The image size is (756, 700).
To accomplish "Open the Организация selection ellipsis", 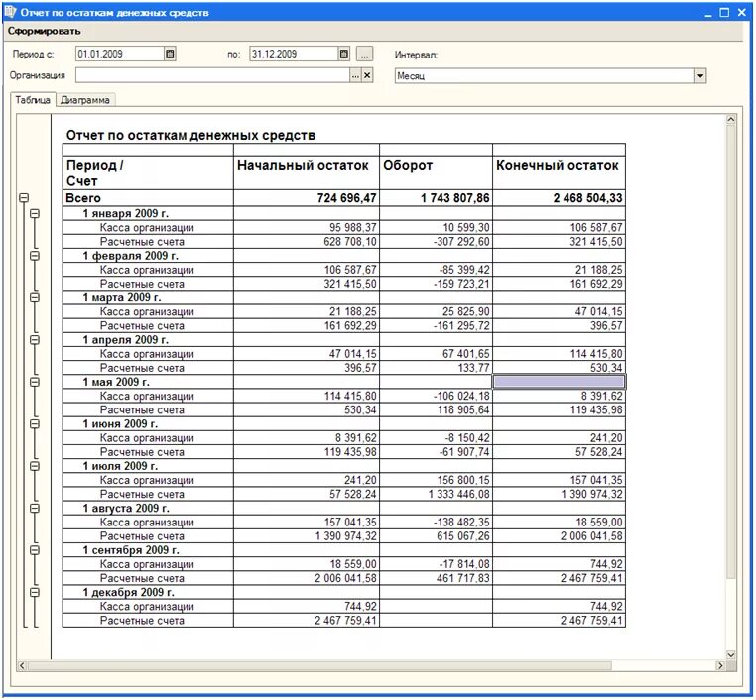I will point(355,75).
